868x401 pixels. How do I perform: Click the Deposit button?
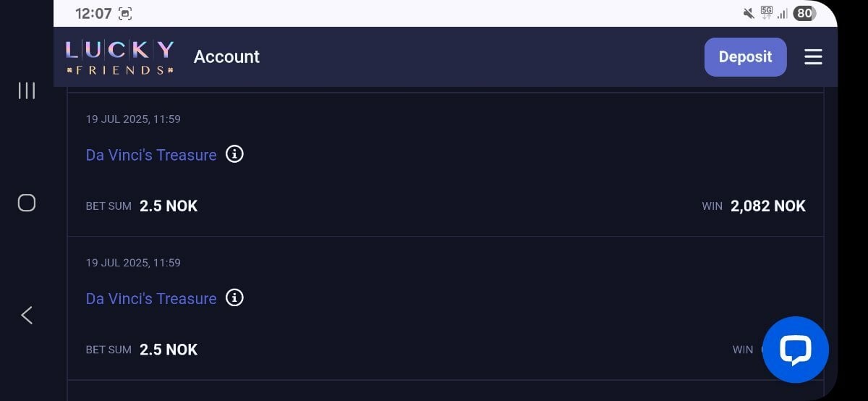pyautogui.click(x=745, y=57)
